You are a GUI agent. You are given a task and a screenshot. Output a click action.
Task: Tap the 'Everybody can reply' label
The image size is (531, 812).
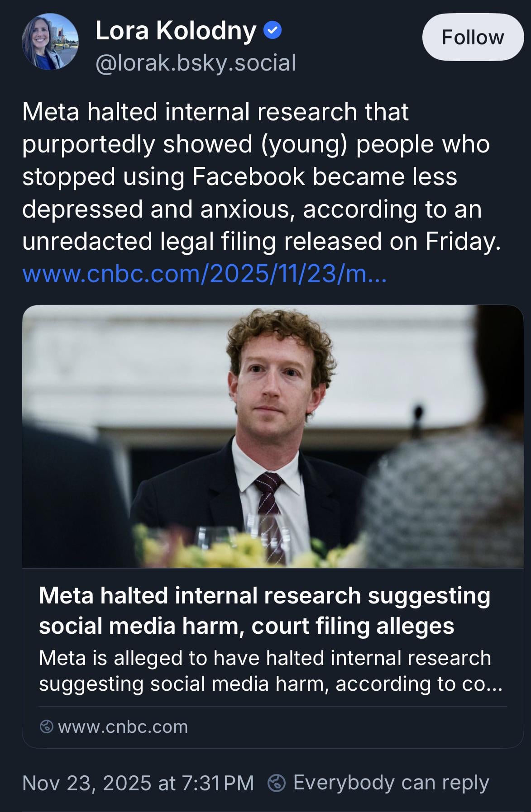pyautogui.click(x=391, y=783)
